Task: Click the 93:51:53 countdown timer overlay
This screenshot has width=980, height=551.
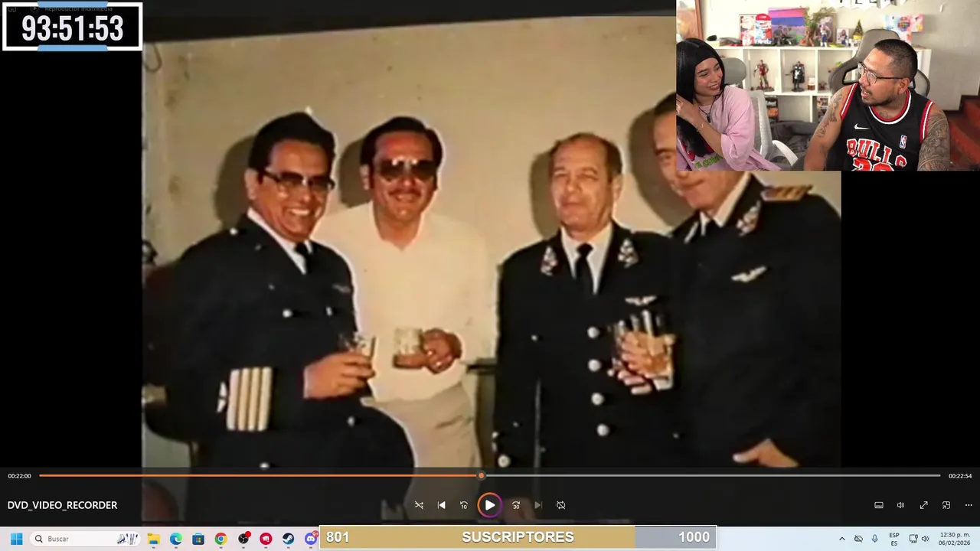Action: [72, 27]
